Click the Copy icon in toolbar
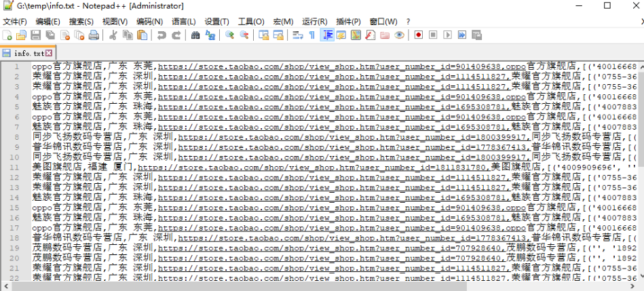Viewport: 644px width, 291px height. click(128, 35)
